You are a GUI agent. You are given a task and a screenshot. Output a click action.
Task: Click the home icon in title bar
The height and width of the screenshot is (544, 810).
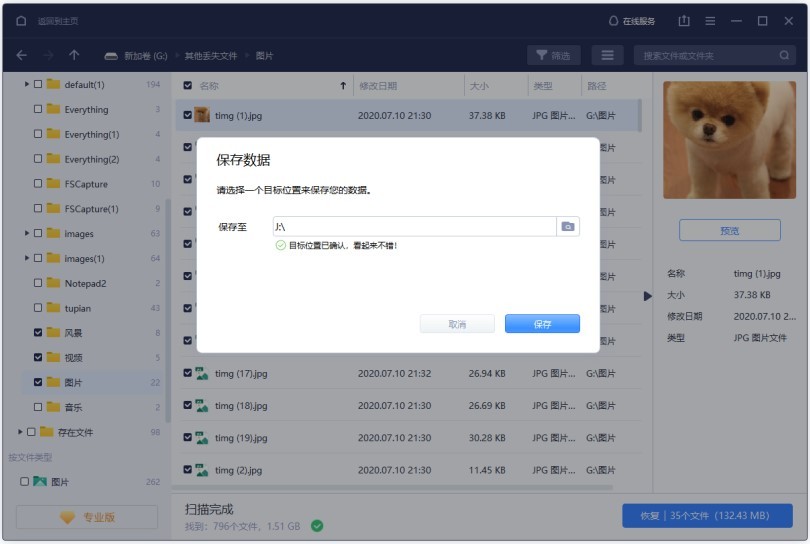coord(21,21)
